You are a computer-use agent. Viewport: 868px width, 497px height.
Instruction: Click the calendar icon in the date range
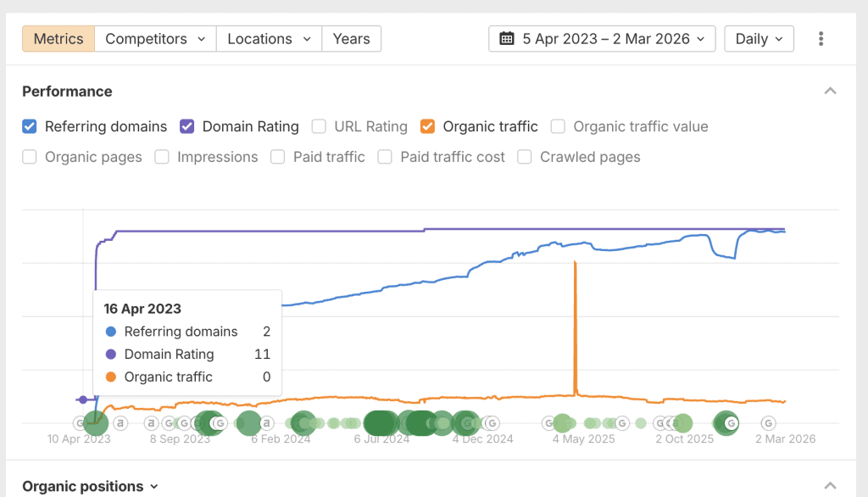point(507,39)
